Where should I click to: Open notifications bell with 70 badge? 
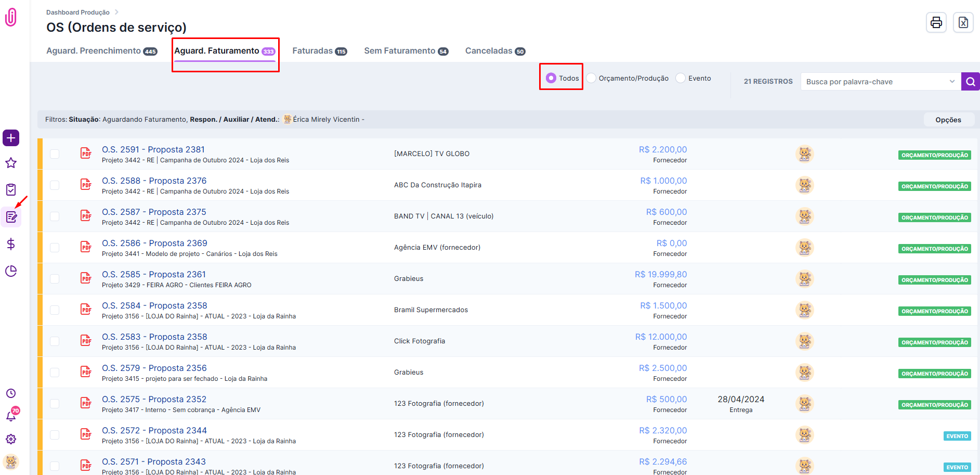[x=11, y=416]
